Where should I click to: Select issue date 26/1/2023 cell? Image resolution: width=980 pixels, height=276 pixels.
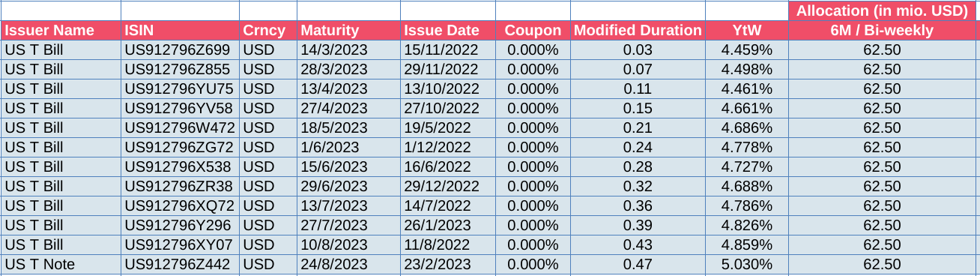[448, 226]
